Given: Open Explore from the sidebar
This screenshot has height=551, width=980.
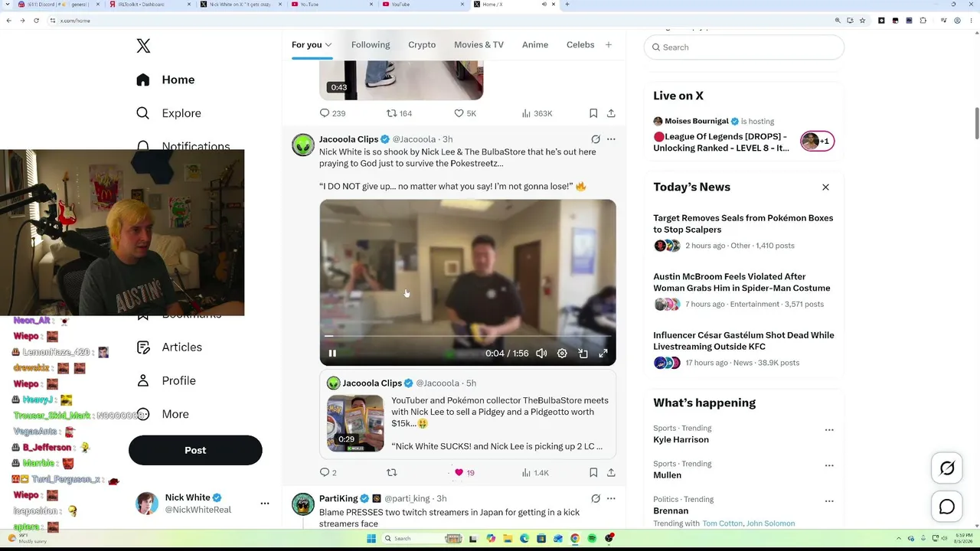Looking at the screenshot, I should 168,113.
